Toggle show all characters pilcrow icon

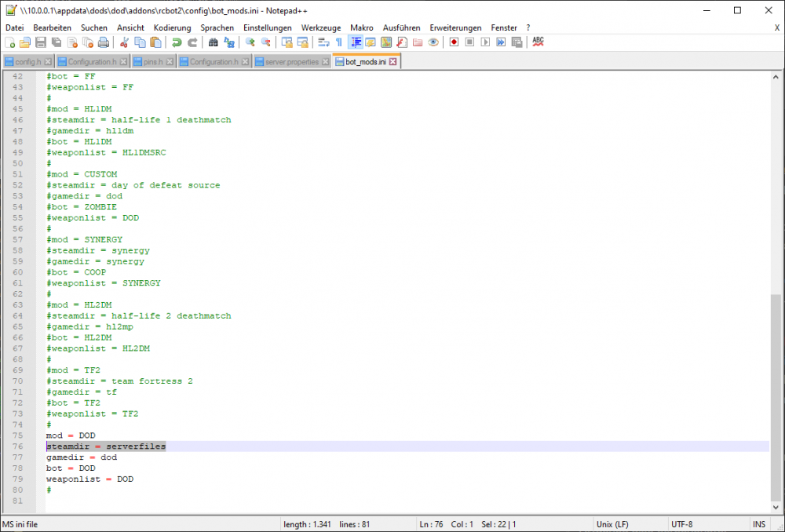[x=339, y=42]
